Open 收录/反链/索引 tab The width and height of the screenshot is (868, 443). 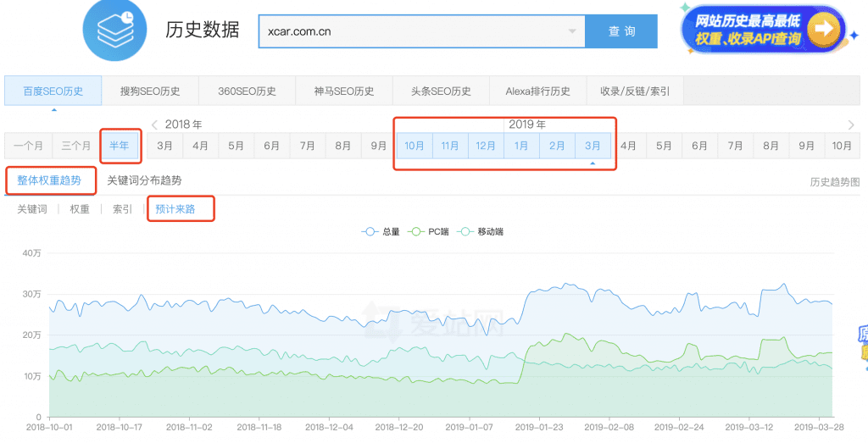(x=634, y=91)
